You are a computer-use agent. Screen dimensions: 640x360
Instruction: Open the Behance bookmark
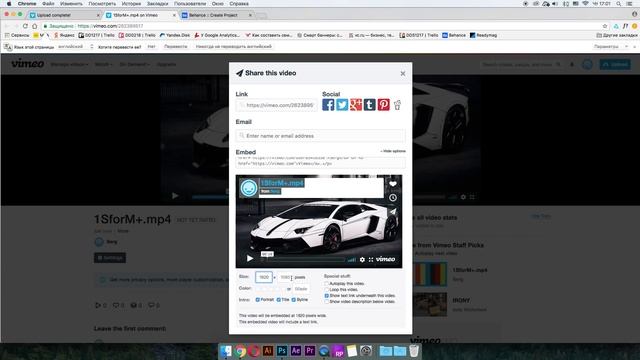point(454,36)
